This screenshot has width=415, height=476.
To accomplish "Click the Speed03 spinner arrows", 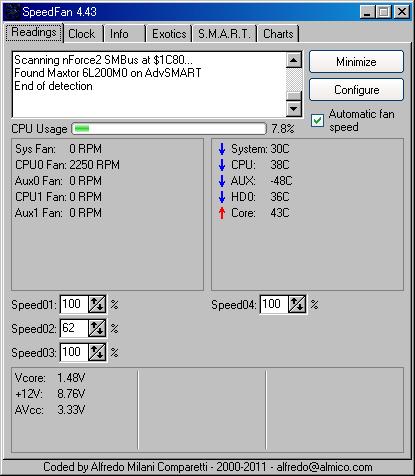I will tap(97, 352).
